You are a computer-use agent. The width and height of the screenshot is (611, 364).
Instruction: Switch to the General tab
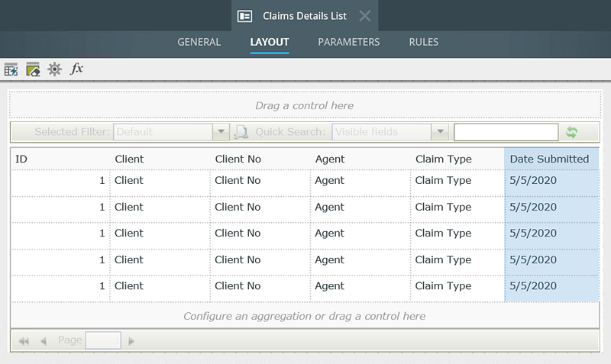pos(199,42)
